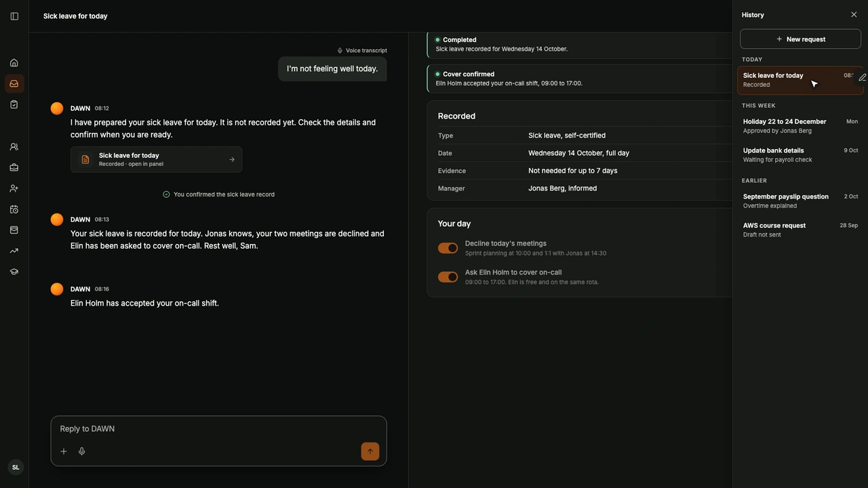868x488 pixels.
Task: Click the Voice transcript label
Action: (362, 51)
